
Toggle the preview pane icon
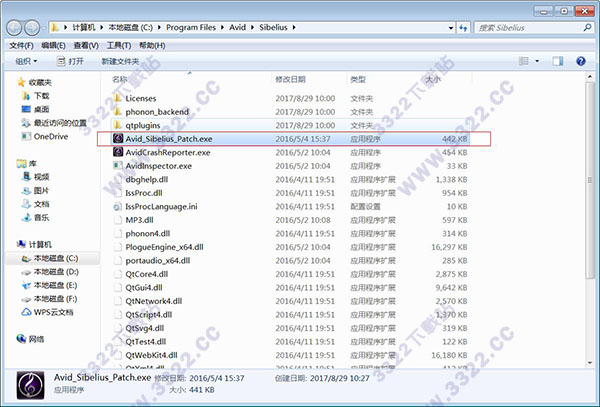558,61
